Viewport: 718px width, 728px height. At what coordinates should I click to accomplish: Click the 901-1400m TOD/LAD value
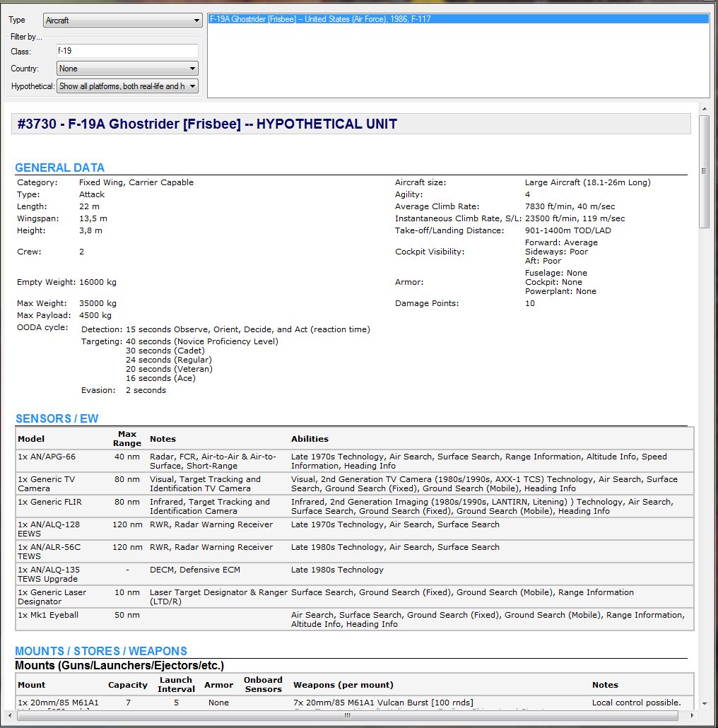567,230
